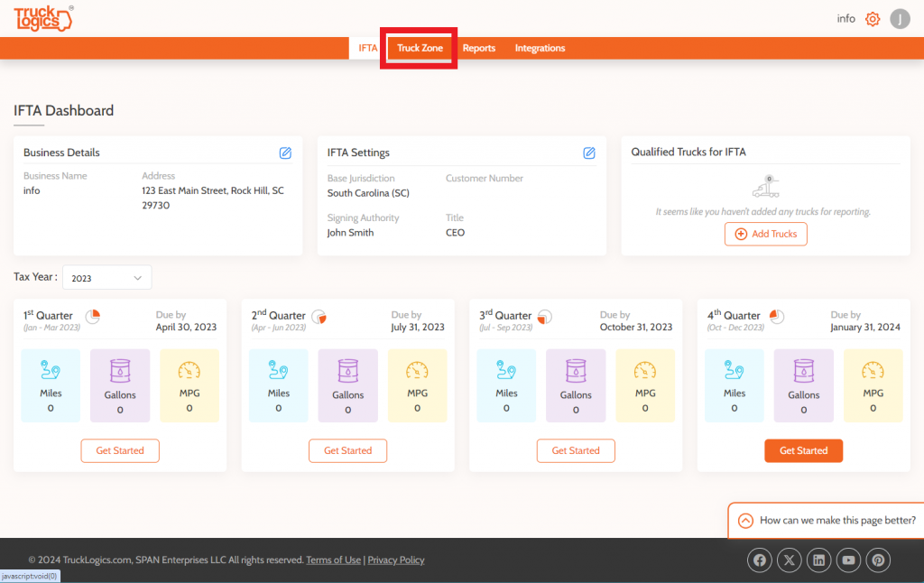Click the 3rd Quarter MPG tile

pyautogui.click(x=645, y=385)
